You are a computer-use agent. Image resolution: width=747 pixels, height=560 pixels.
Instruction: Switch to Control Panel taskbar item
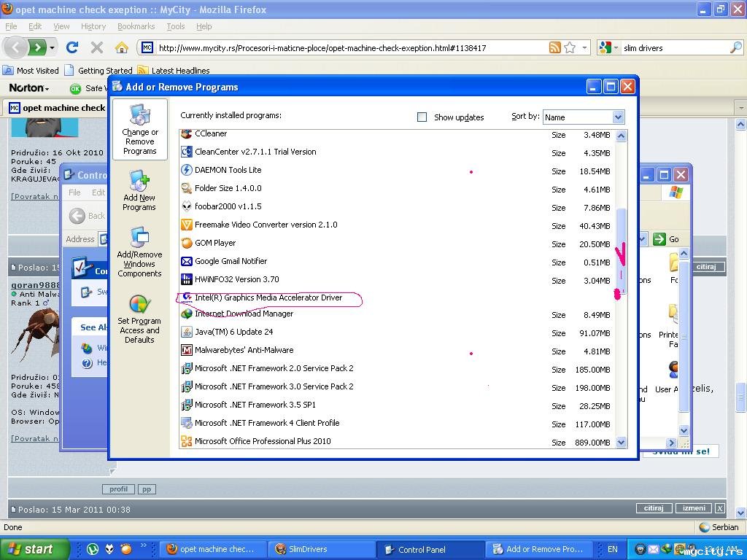(430, 549)
